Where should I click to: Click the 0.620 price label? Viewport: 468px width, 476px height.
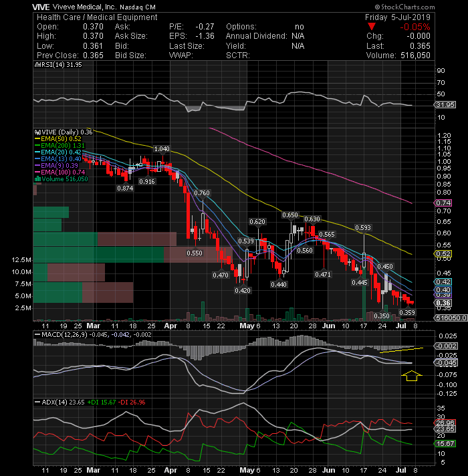[x=257, y=222]
